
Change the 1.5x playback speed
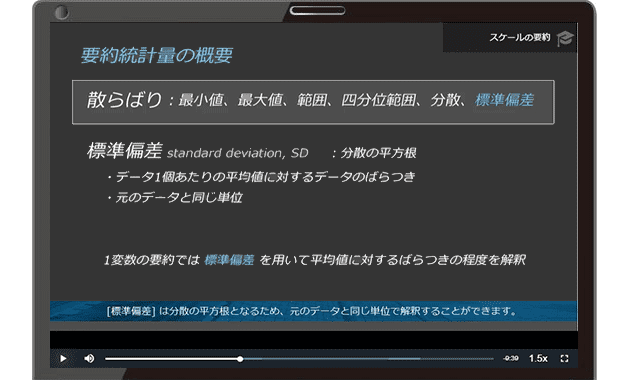click(538, 358)
